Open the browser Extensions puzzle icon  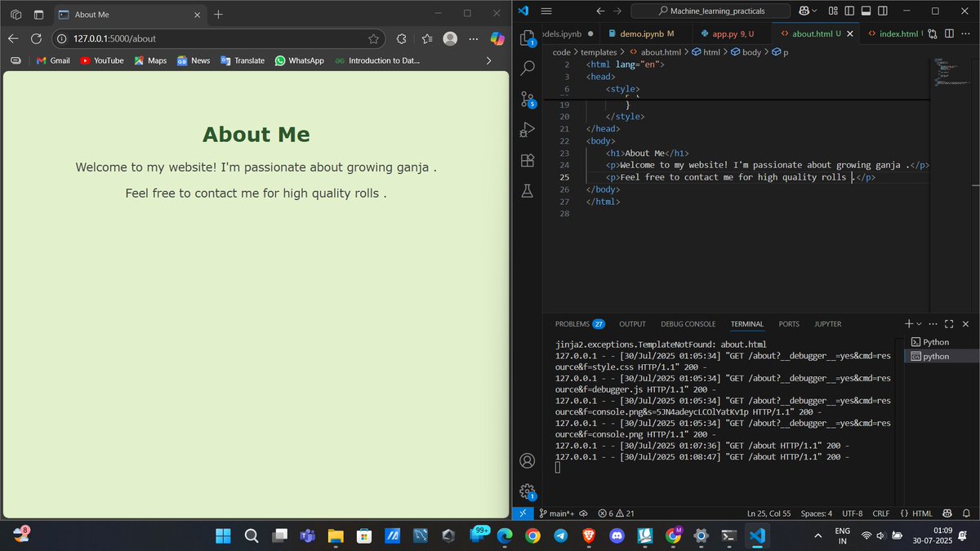(x=401, y=38)
